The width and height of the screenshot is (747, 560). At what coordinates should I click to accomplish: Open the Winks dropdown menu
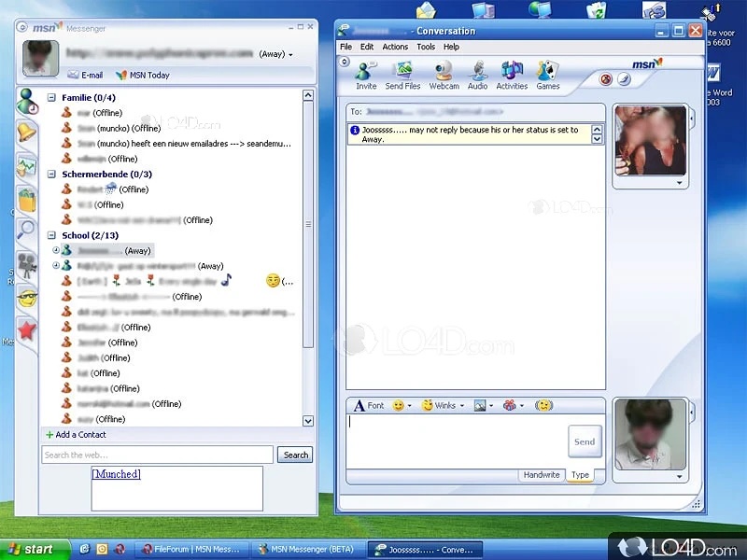(x=444, y=405)
